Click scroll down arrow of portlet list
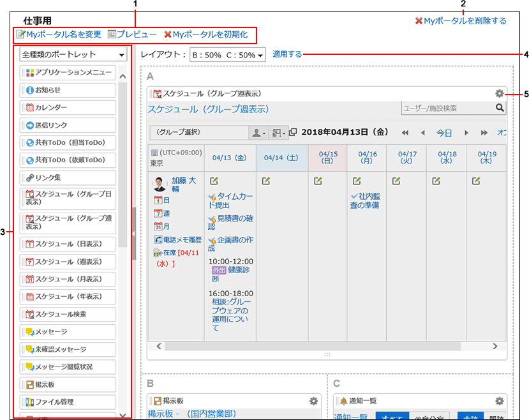The width and height of the screenshot is (529, 420). pyautogui.click(x=123, y=416)
